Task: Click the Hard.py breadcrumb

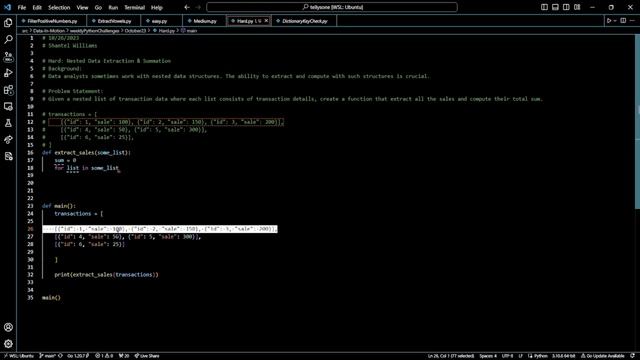Action: pos(164,31)
